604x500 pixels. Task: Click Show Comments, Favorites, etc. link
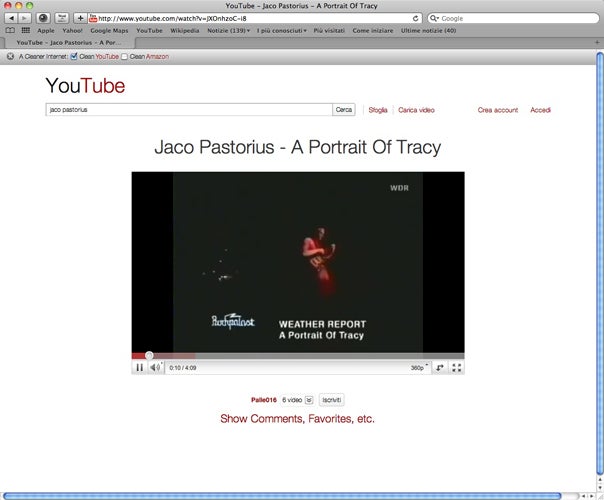click(x=297, y=419)
